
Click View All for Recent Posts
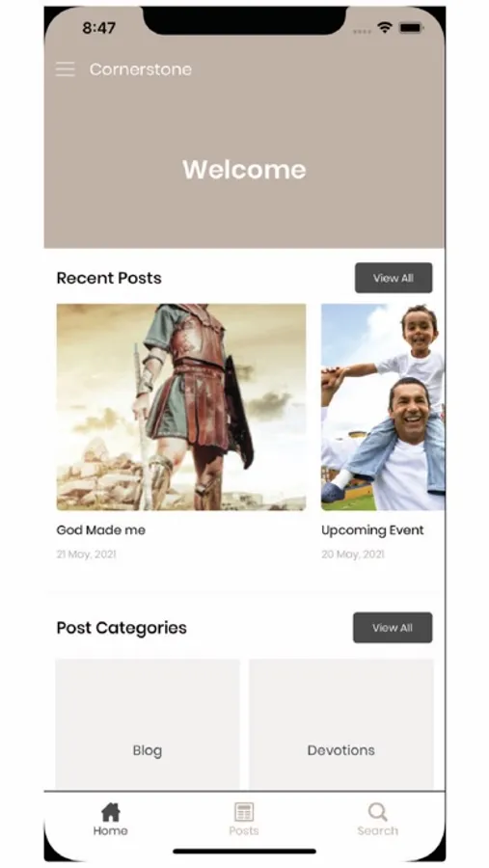pyautogui.click(x=394, y=278)
